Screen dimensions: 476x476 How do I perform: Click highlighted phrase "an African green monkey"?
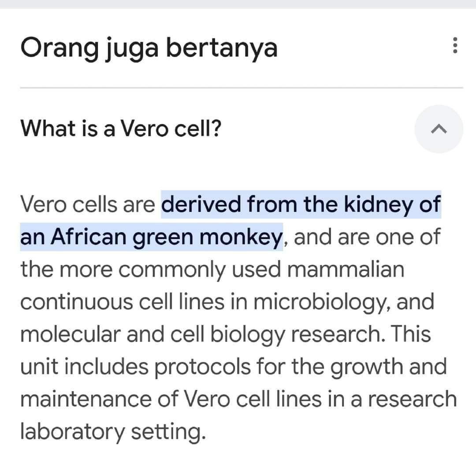pyautogui.click(x=151, y=237)
